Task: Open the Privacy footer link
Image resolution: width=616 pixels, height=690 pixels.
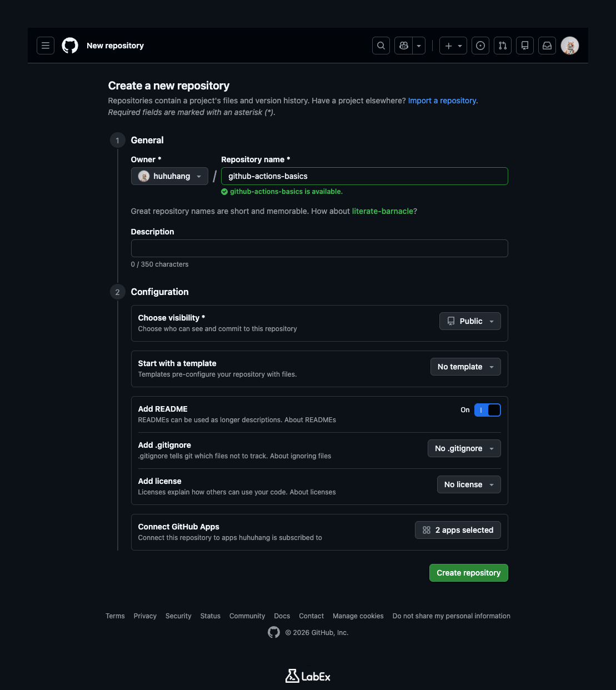Action: coord(145,616)
